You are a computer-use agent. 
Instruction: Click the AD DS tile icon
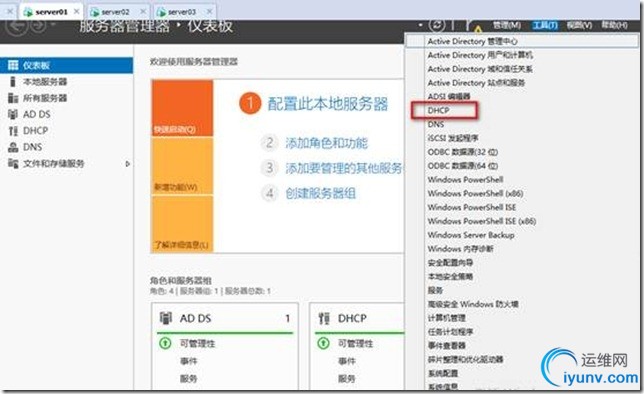click(x=166, y=318)
